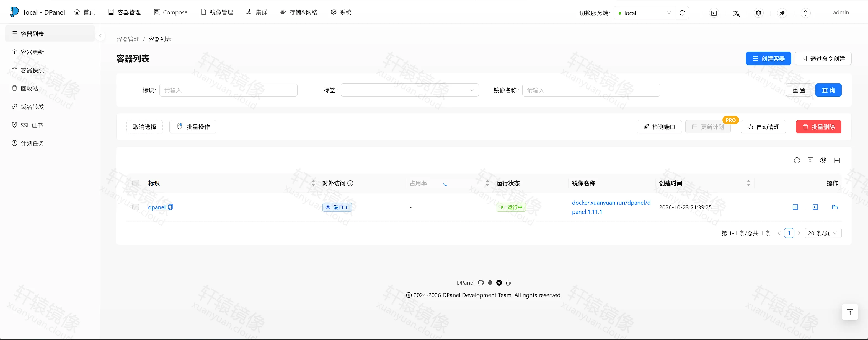Screen dimensions: 868x340
Task: Open the 切换服务端 local dropdown
Action: click(644, 13)
